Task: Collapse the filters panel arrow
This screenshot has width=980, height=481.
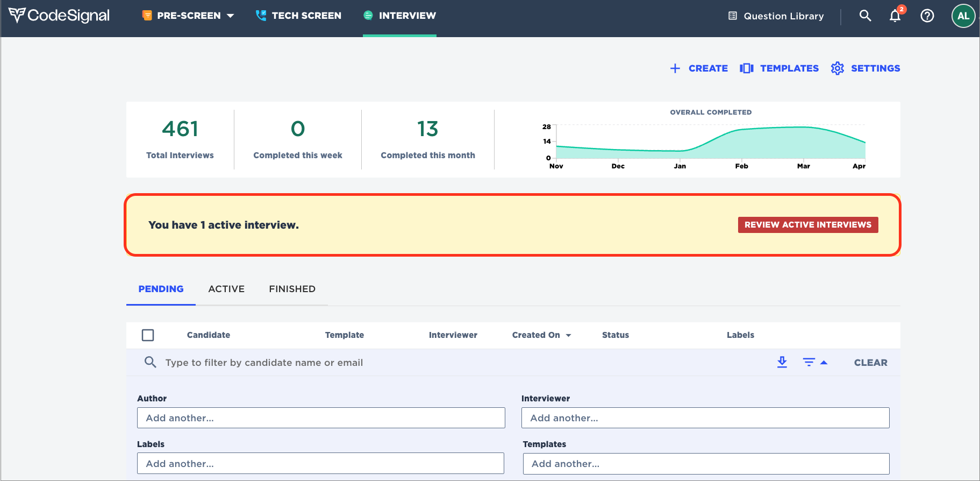Action: coord(824,363)
